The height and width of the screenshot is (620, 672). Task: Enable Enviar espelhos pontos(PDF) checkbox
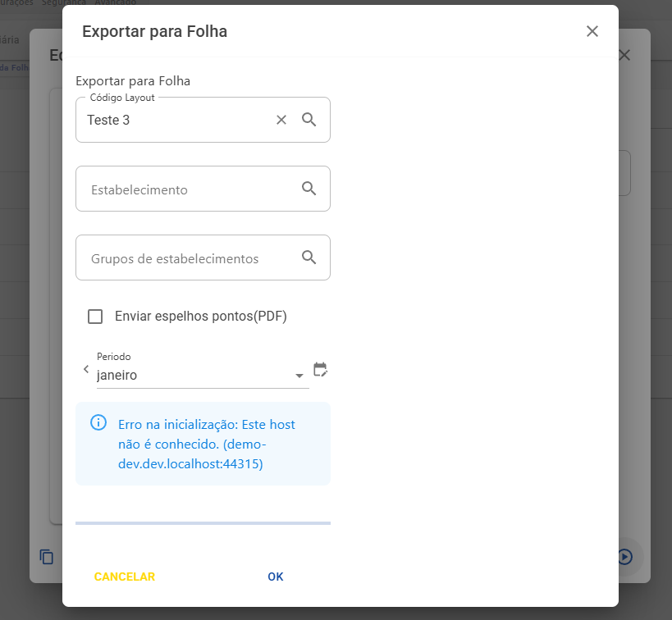(x=95, y=317)
